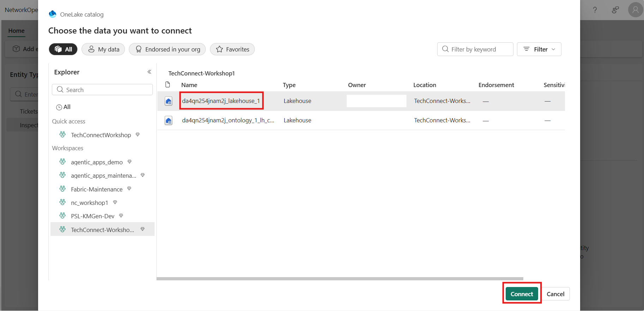Sort by the Name column header
The image size is (644, 311).
coord(189,85)
